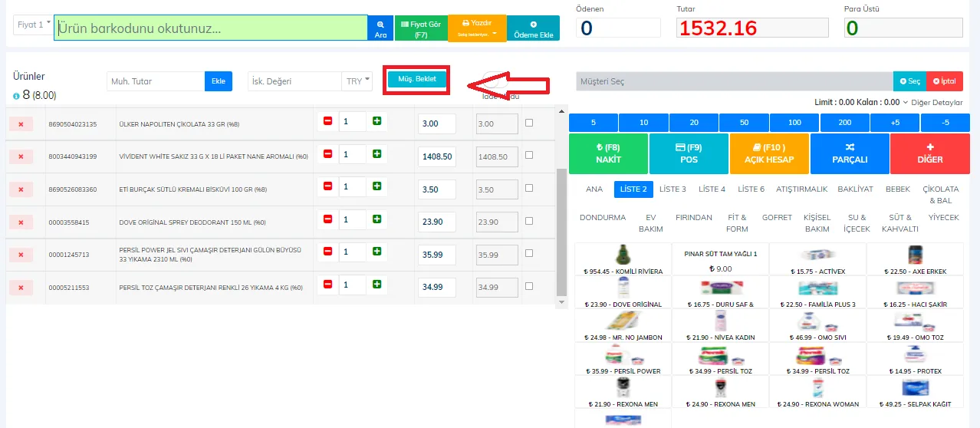Remove the ÜLKER NAPOLİTEN ÇİKOLATA row
The width and height of the screenshot is (980, 428).
[21, 123]
